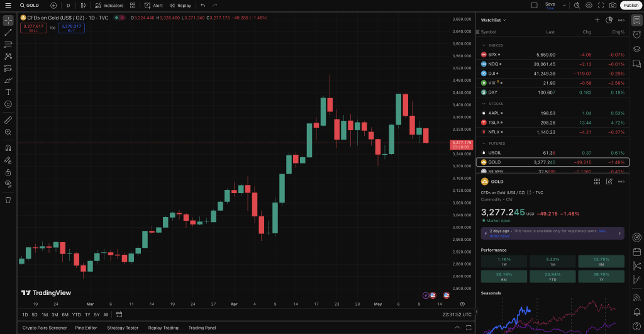Collapse the bottom panel chevron
The width and height of the screenshot is (644, 334).
457,328
